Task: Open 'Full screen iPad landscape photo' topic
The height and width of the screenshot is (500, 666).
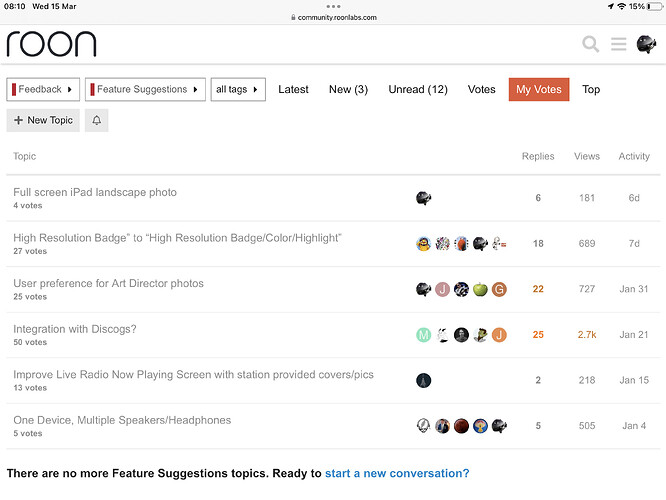Action: tap(95, 192)
